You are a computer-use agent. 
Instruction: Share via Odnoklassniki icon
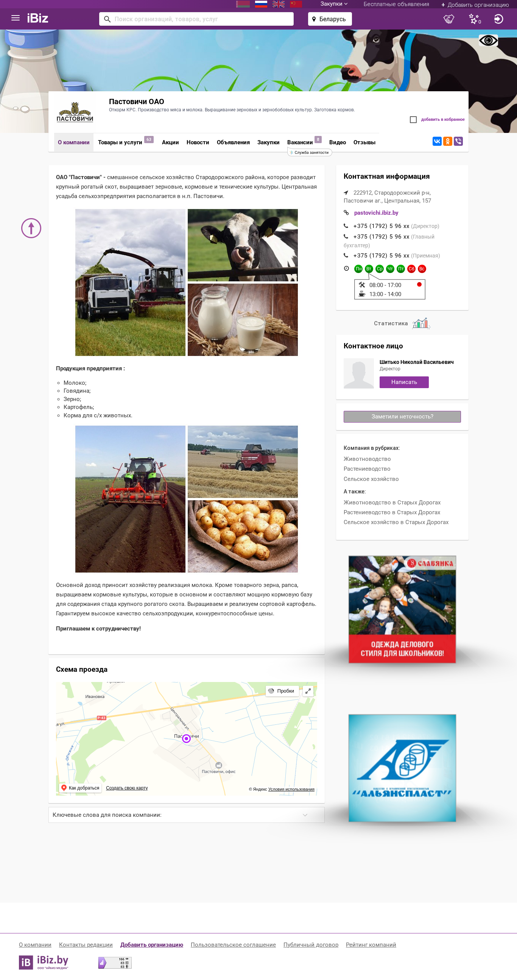(x=447, y=141)
